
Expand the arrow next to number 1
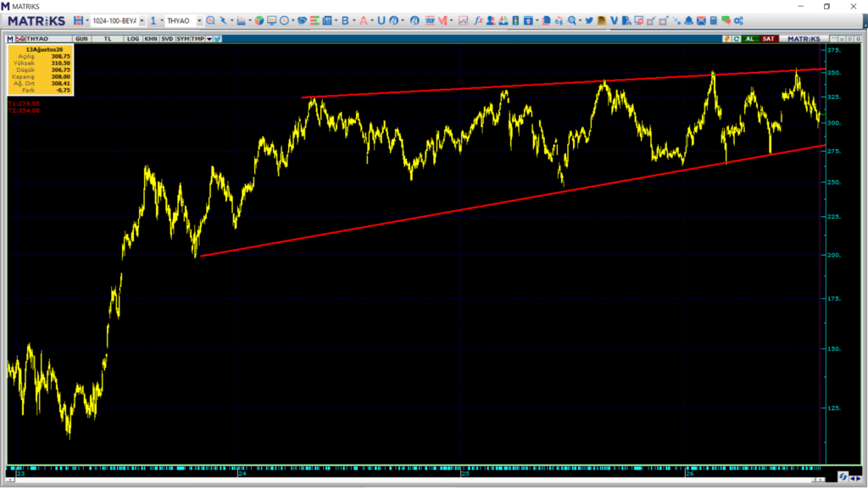pyautogui.click(x=161, y=20)
